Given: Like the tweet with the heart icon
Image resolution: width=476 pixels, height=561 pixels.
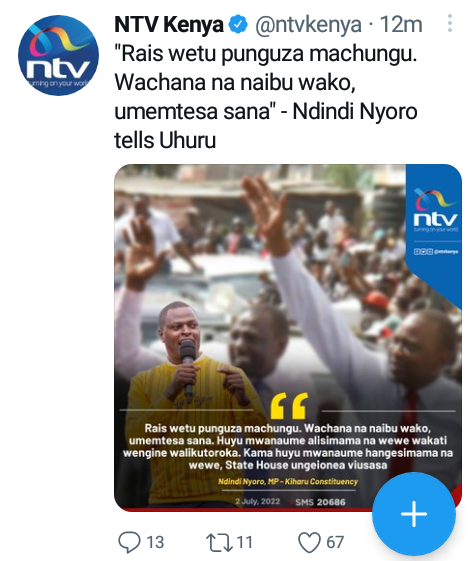Looking at the screenshot, I should (309, 542).
